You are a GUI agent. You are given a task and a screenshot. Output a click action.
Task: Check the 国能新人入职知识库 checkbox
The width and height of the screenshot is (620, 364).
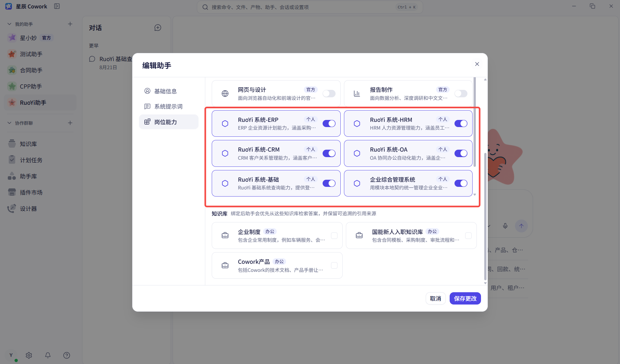pos(468,236)
